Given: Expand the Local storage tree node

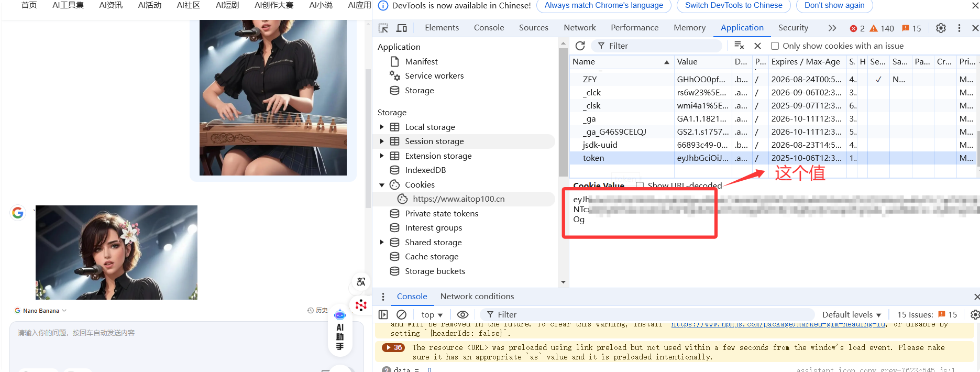Looking at the screenshot, I should pos(382,127).
